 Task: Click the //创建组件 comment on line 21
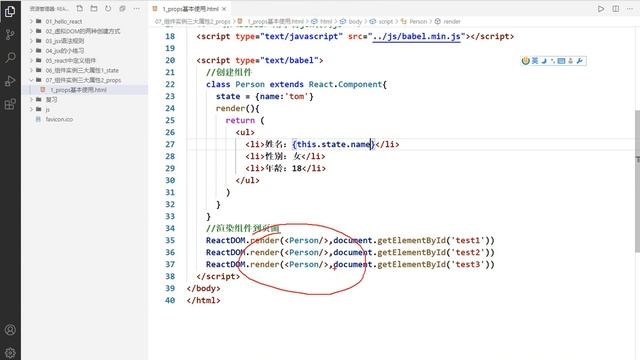pyautogui.click(x=229, y=72)
